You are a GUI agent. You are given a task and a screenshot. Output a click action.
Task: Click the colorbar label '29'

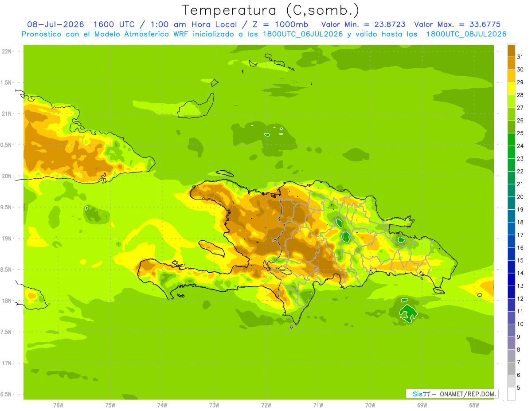pos(520,82)
